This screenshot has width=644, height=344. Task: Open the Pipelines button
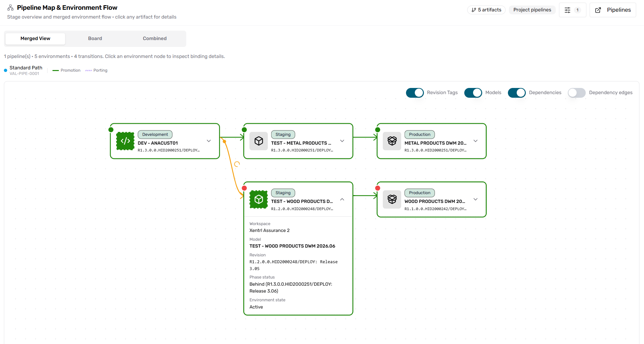(613, 10)
